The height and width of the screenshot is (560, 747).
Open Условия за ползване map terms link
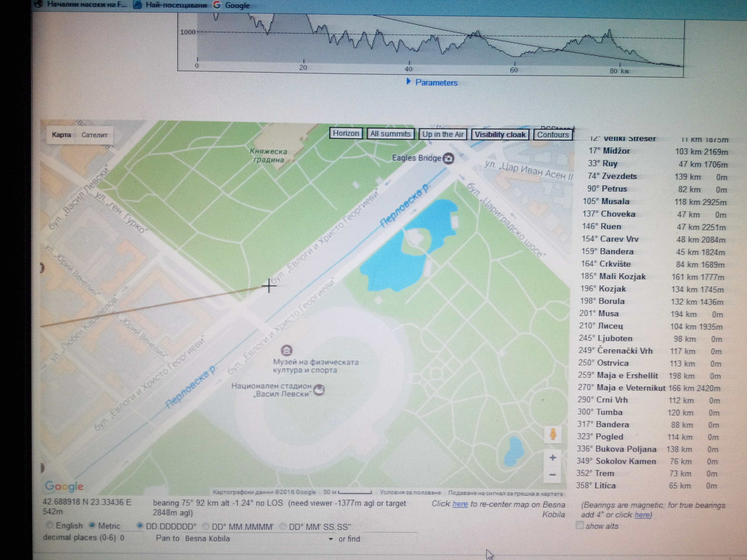[x=410, y=493]
